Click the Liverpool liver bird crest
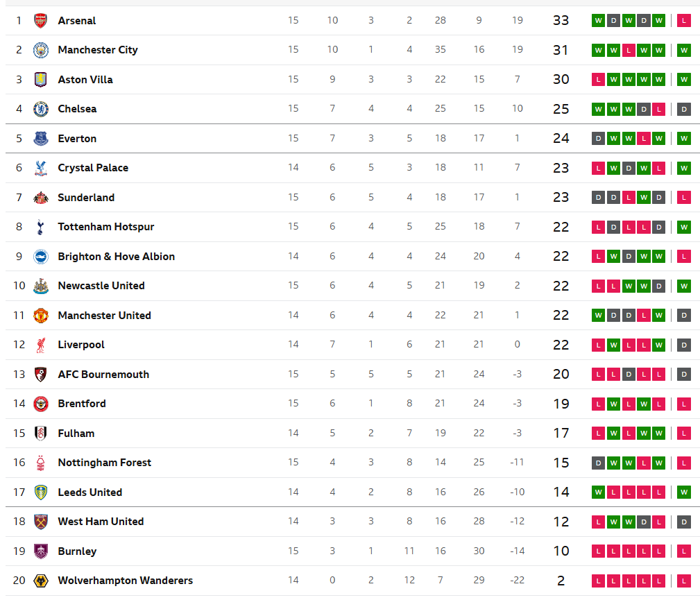 click(x=41, y=345)
